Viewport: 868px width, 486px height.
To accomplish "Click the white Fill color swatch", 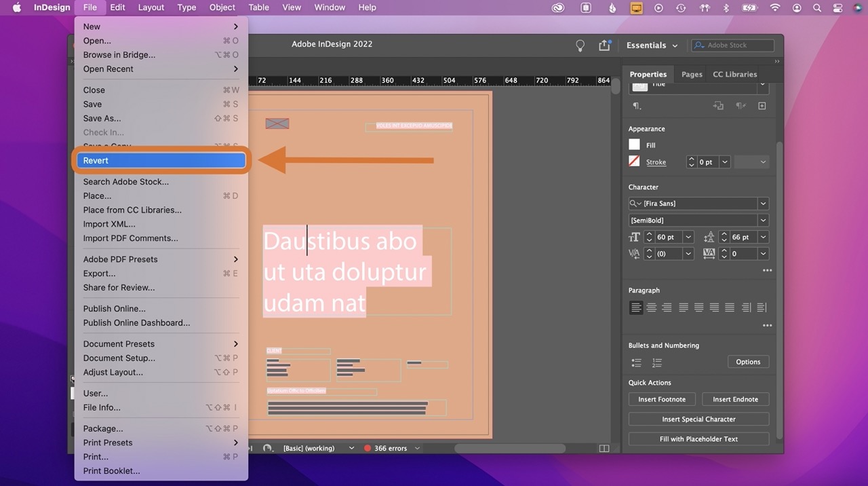I will click(x=634, y=145).
